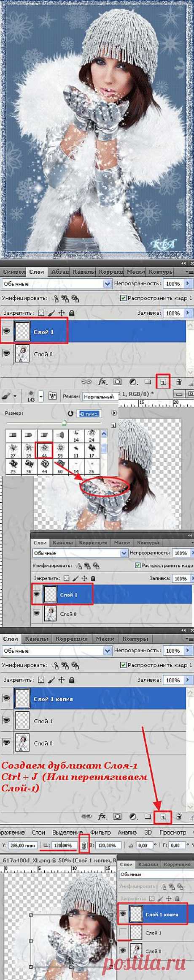Toggle the Brush panel icon beside preset picker

53,396
